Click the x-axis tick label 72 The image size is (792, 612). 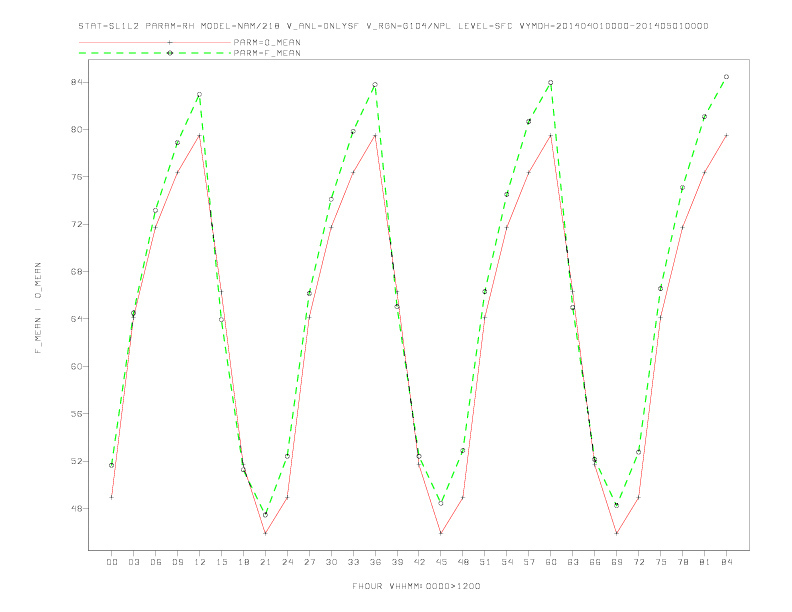(x=639, y=562)
